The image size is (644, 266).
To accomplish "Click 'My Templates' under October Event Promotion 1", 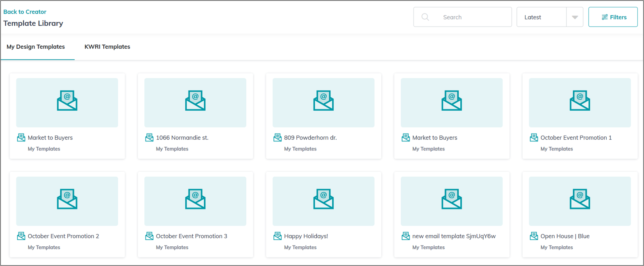I will (557, 149).
